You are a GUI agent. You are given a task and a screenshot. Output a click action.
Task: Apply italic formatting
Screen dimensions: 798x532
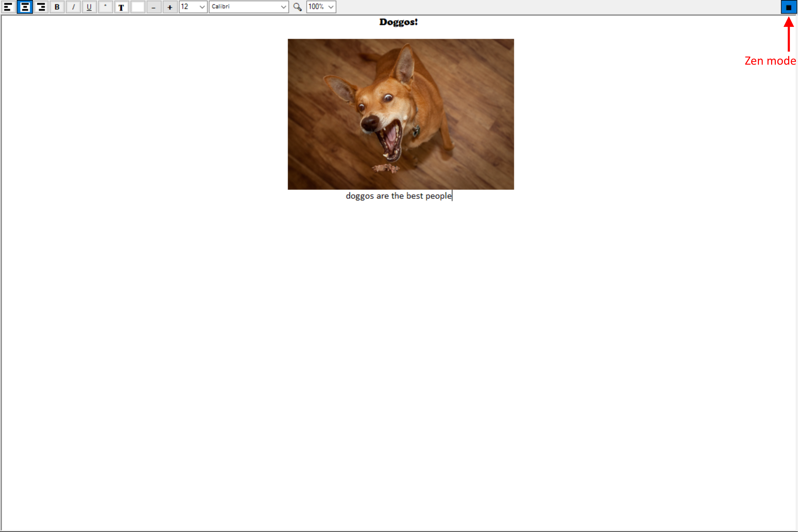click(x=73, y=7)
